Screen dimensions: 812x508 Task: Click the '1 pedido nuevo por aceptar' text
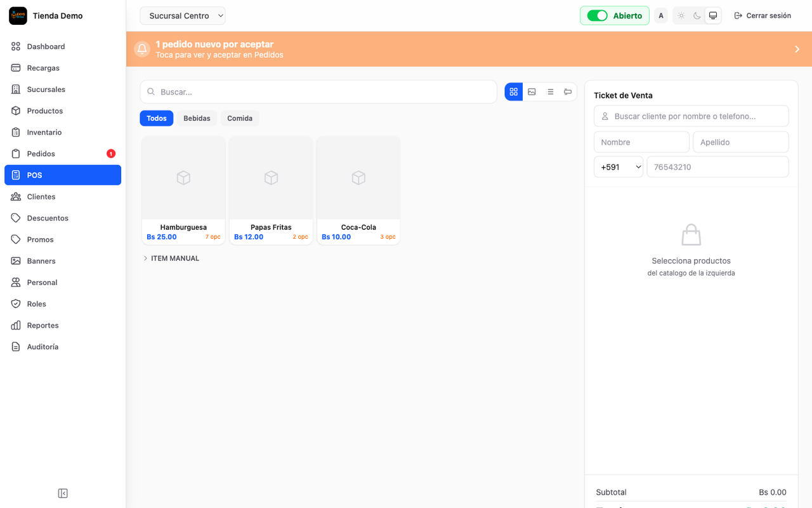(x=214, y=44)
